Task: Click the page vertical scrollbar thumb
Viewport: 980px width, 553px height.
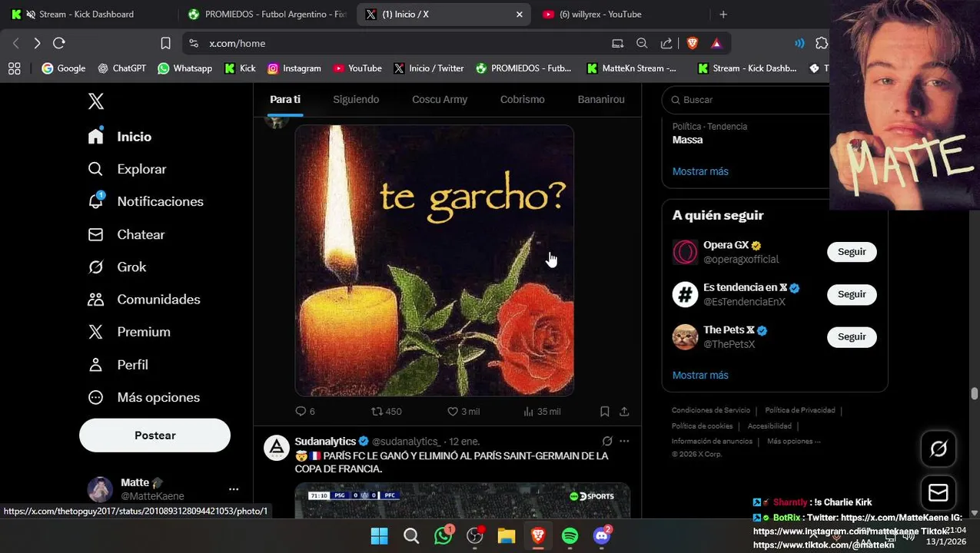Action: [x=975, y=394]
